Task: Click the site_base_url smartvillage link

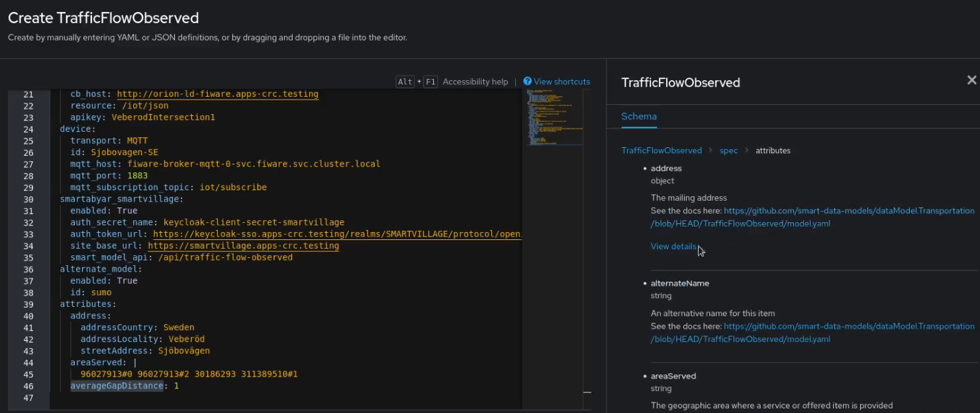Action: click(243, 246)
